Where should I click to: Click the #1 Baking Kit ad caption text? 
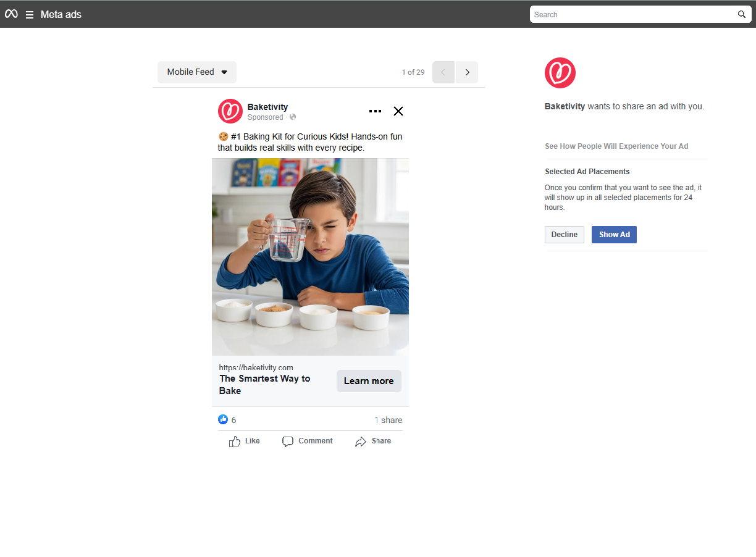(x=310, y=142)
